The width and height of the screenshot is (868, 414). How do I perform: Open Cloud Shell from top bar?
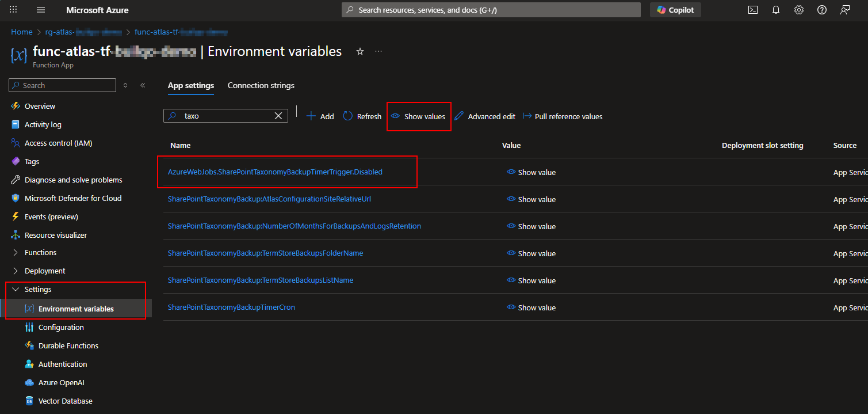pyautogui.click(x=752, y=10)
